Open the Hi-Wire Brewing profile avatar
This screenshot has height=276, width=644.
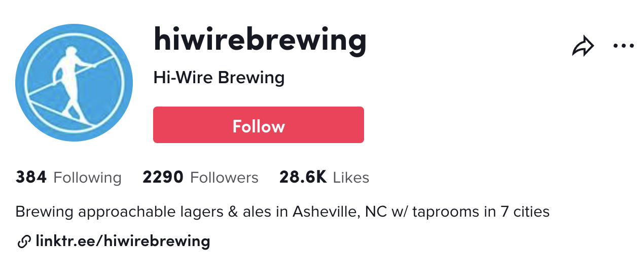(x=74, y=83)
